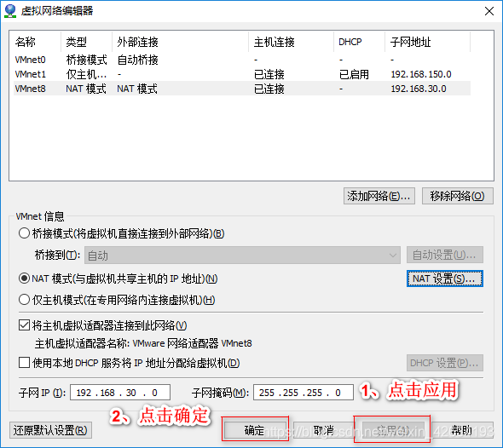This screenshot has height=448, width=503.
Task: Select the VMnet1 row
Action: [x=242, y=74]
